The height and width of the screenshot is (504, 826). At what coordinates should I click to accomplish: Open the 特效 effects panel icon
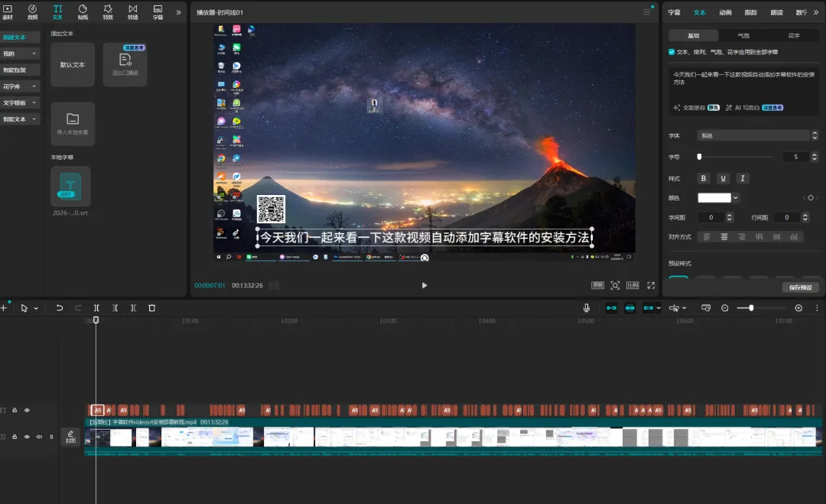pyautogui.click(x=108, y=11)
